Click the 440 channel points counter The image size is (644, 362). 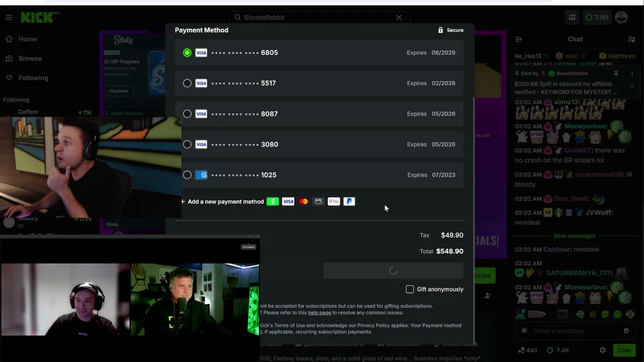point(527,350)
